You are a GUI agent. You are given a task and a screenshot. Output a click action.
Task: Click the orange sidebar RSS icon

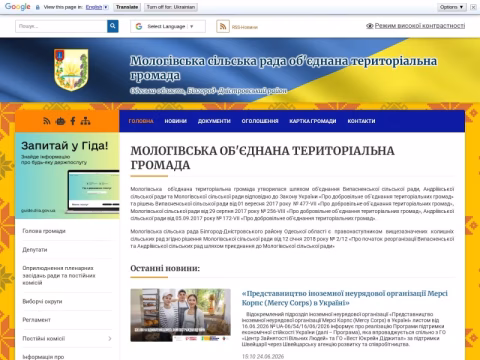pyautogui.click(x=47, y=121)
